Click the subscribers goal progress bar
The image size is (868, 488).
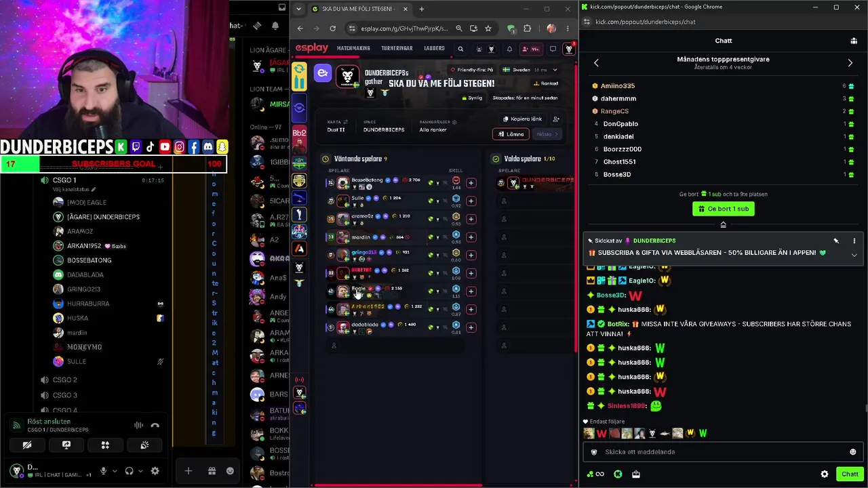(x=113, y=164)
